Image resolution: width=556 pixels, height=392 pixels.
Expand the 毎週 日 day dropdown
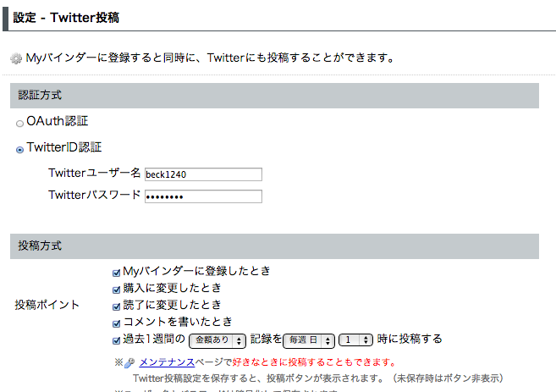(x=309, y=340)
